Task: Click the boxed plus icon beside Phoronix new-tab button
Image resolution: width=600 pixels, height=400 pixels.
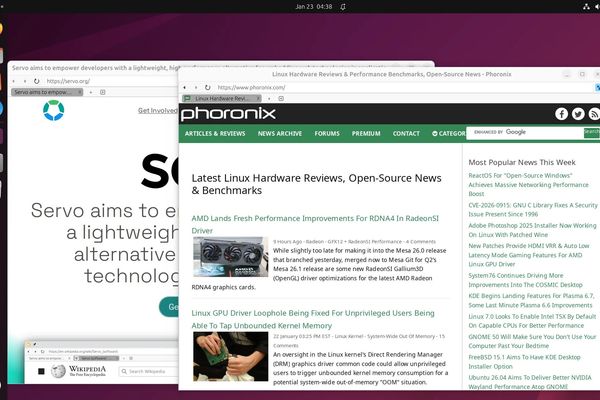Action: [x=281, y=98]
